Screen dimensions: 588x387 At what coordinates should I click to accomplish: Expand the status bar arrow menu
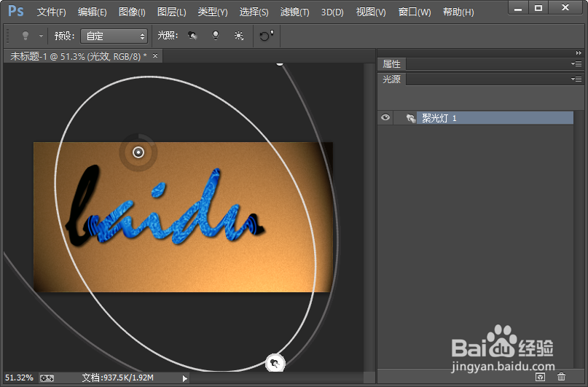[184, 378]
